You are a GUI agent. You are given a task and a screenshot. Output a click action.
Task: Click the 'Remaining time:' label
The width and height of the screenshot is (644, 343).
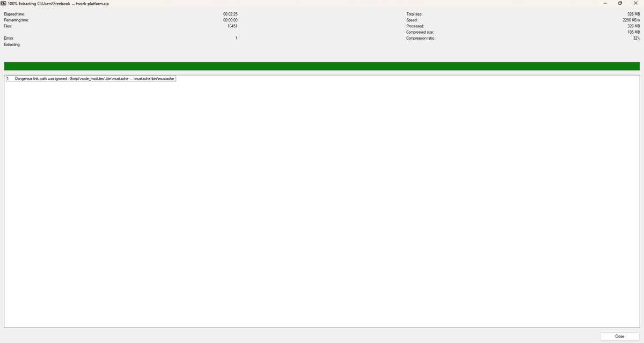pyautogui.click(x=16, y=20)
